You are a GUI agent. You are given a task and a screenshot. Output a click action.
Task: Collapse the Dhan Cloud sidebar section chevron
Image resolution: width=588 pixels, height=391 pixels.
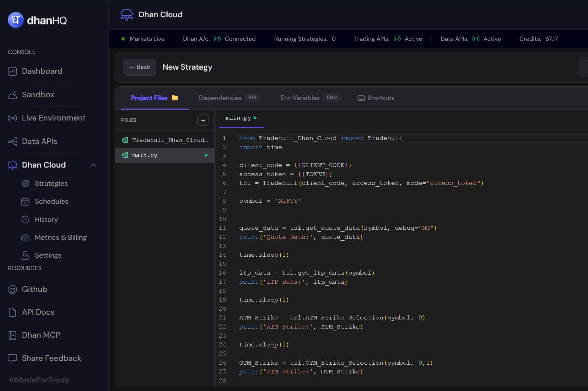pyautogui.click(x=93, y=165)
